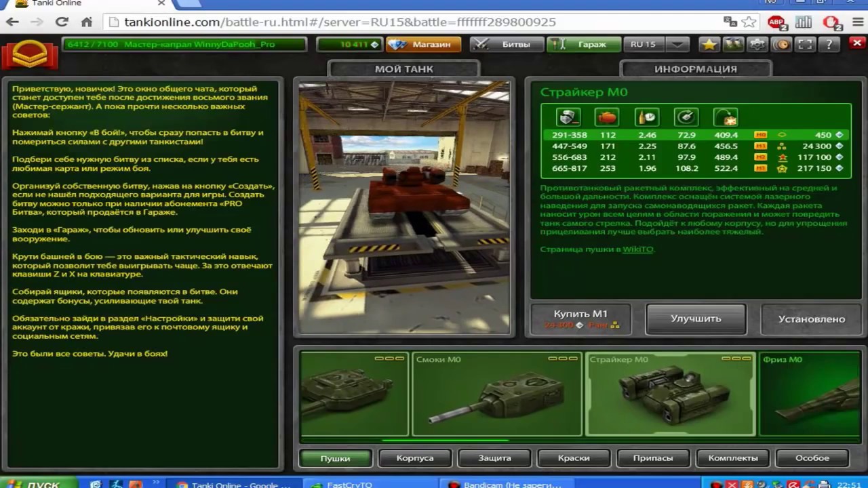Select the Смоки M0 turret card

coord(496,394)
